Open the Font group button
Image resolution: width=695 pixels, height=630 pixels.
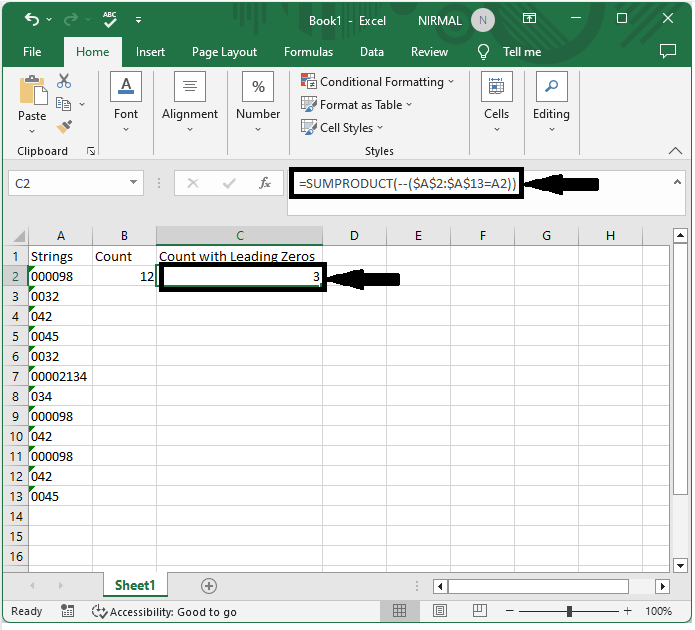point(126,102)
